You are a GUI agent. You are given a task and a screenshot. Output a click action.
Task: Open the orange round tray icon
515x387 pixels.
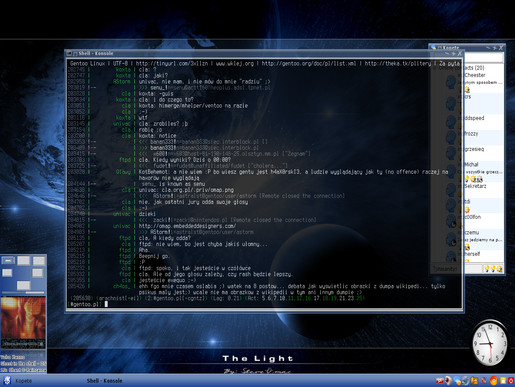[494, 380]
